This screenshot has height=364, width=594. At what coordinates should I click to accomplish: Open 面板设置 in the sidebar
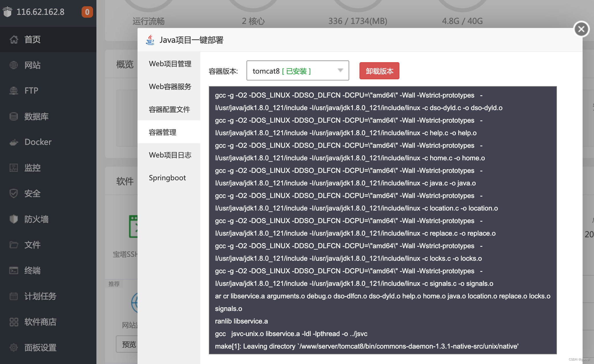[48, 347]
